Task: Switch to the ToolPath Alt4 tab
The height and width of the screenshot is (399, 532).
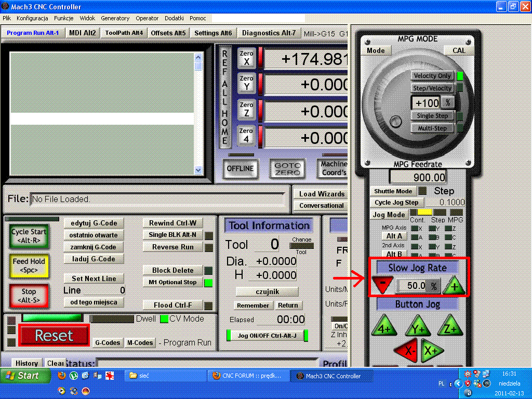Action: point(124,33)
